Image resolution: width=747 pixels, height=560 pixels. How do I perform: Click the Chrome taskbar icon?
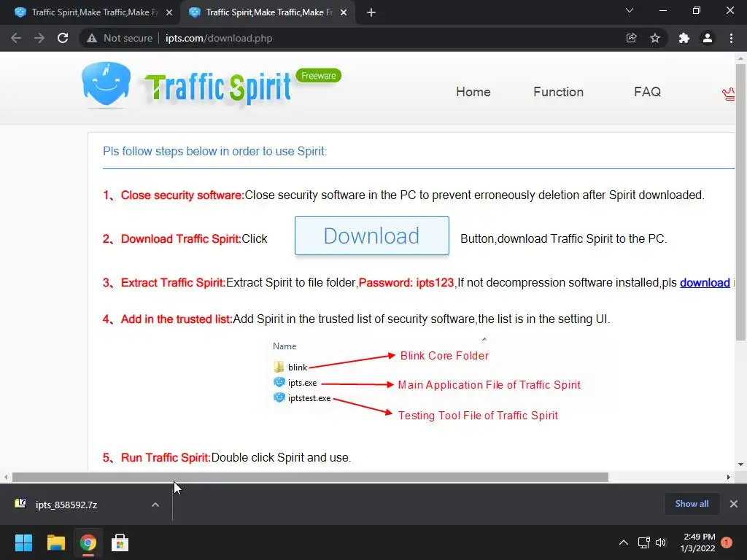click(88, 542)
